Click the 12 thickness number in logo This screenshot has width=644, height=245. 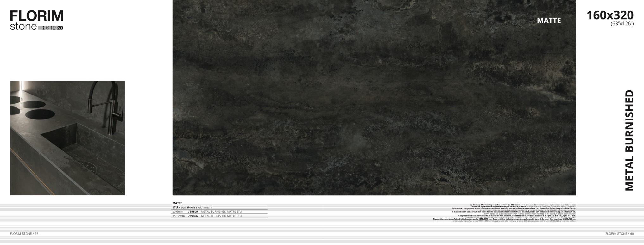pos(53,28)
